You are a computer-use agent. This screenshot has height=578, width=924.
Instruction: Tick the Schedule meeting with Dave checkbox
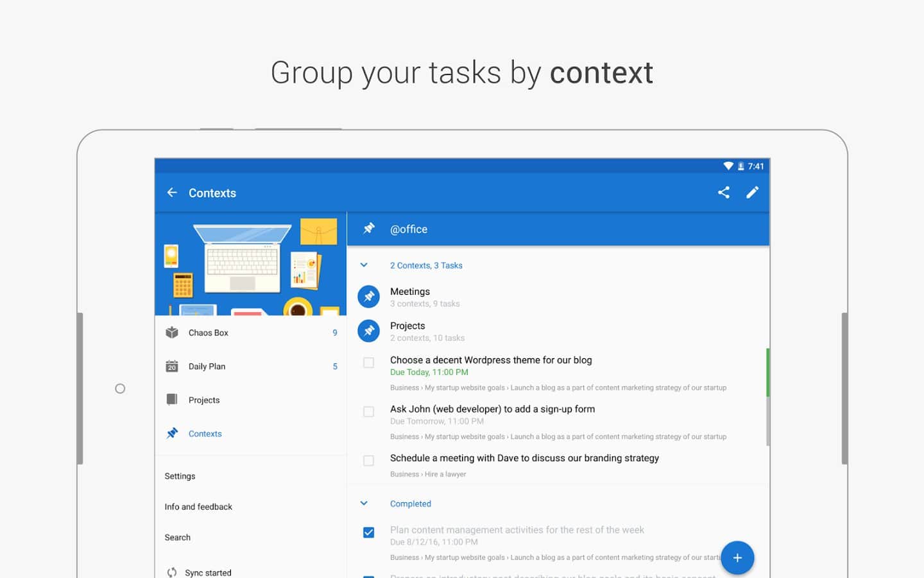tap(368, 460)
